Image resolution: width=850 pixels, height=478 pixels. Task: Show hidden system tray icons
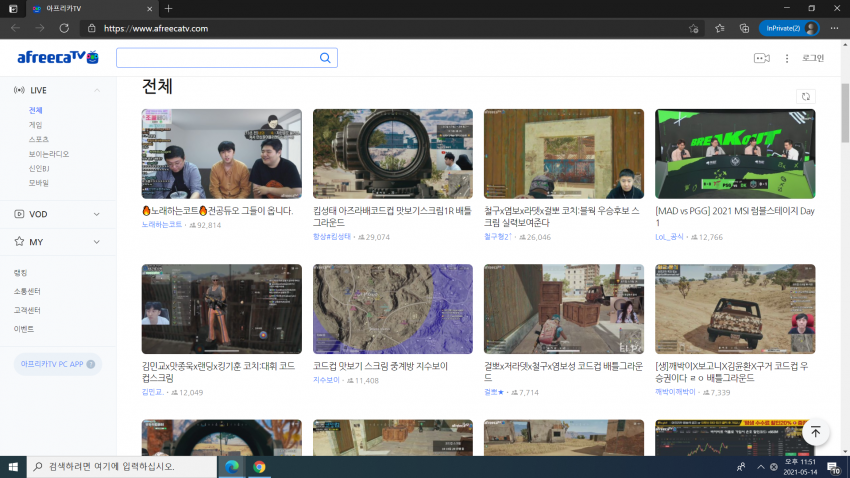761,467
